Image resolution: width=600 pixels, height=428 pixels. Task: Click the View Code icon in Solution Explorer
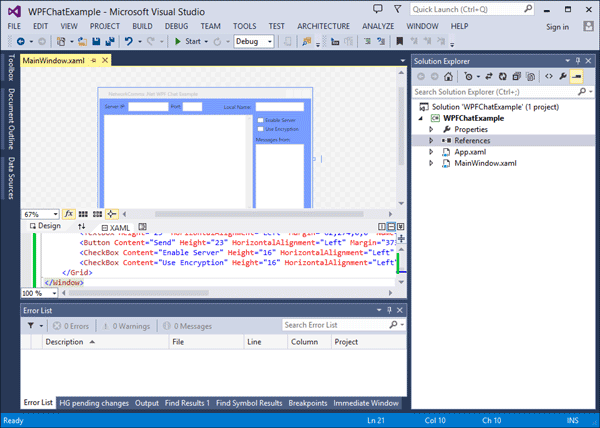[x=549, y=76]
